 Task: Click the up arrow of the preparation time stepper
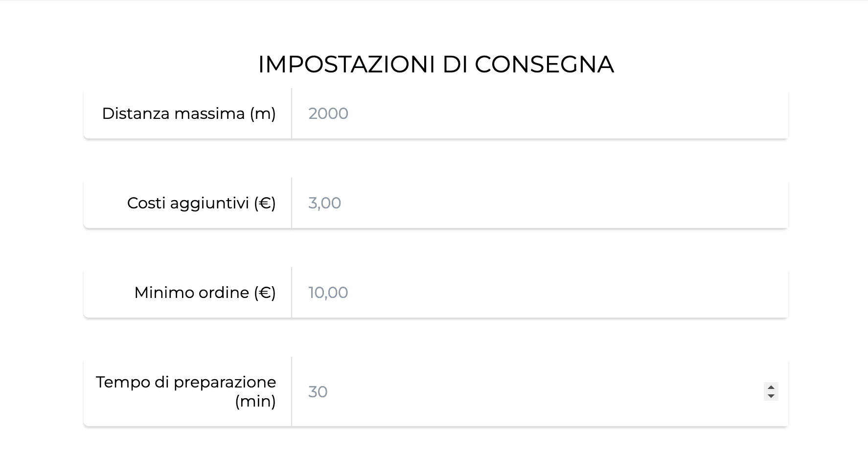coord(771,387)
